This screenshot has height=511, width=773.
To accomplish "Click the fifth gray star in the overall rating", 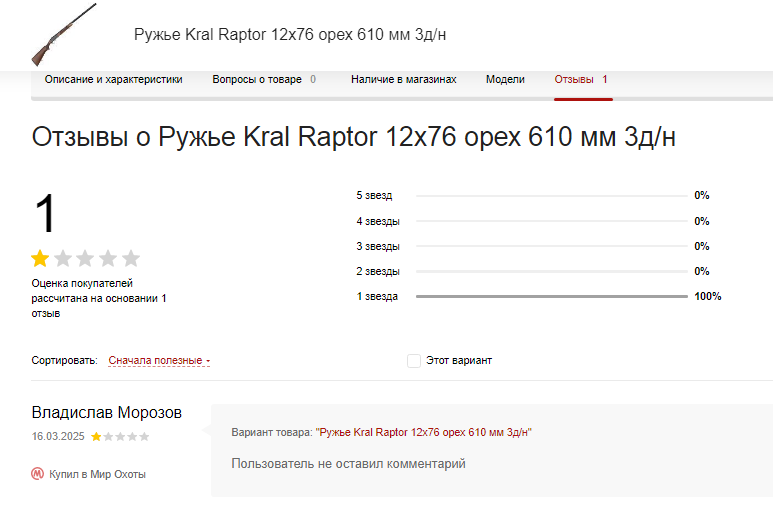I will 131,259.
